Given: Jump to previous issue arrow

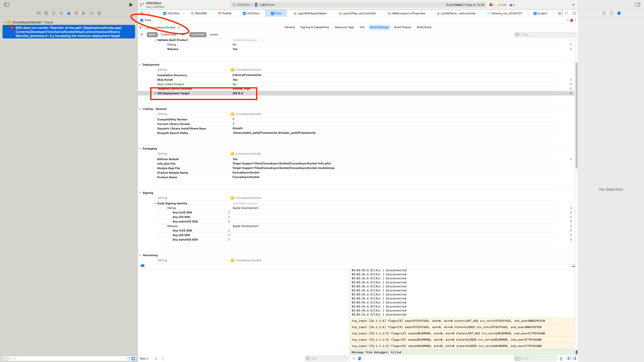Looking at the screenshot, I should click(x=568, y=20).
